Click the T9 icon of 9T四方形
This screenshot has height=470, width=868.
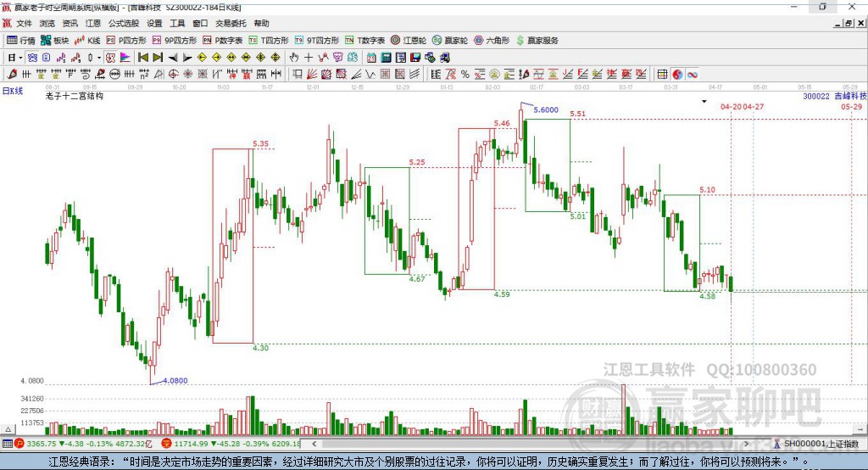pos(299,41)
